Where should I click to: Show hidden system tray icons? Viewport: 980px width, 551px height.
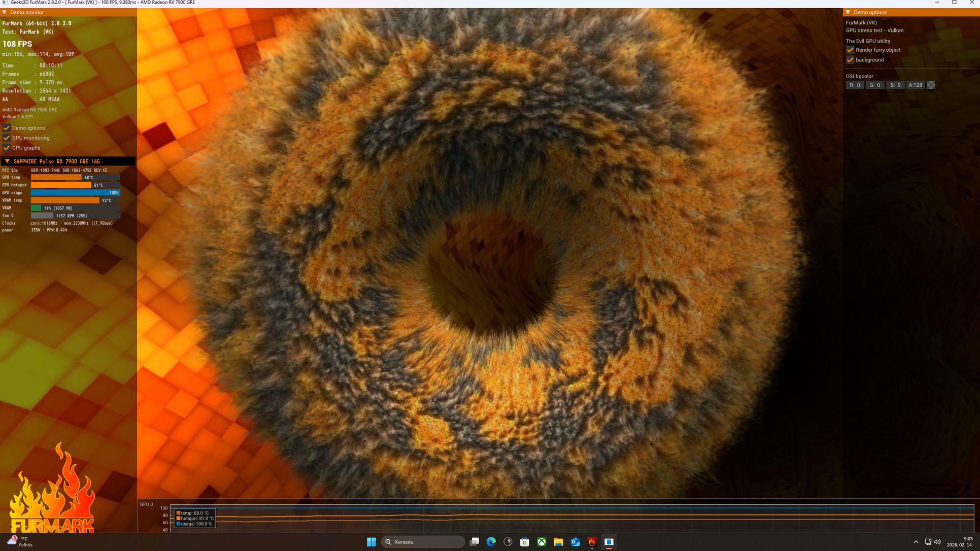click(x=916, y=542)
